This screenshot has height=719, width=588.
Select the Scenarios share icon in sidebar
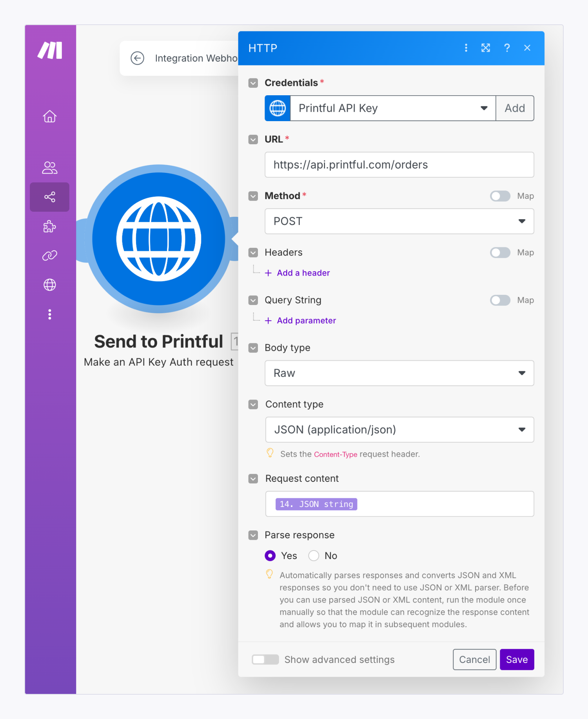50,197
